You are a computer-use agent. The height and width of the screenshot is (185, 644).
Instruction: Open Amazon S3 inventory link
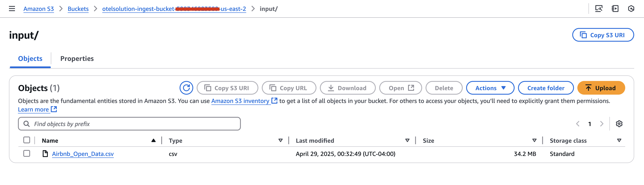[x=240, y=101]
